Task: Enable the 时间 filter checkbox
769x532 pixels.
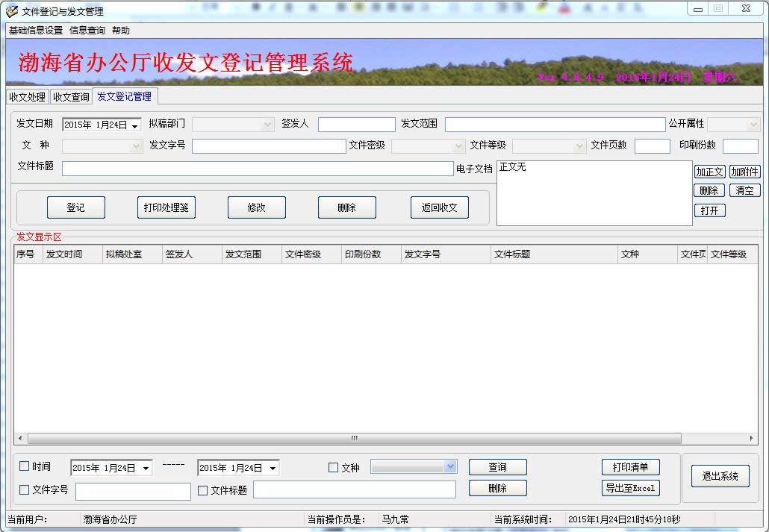Action: click(25, 466)
